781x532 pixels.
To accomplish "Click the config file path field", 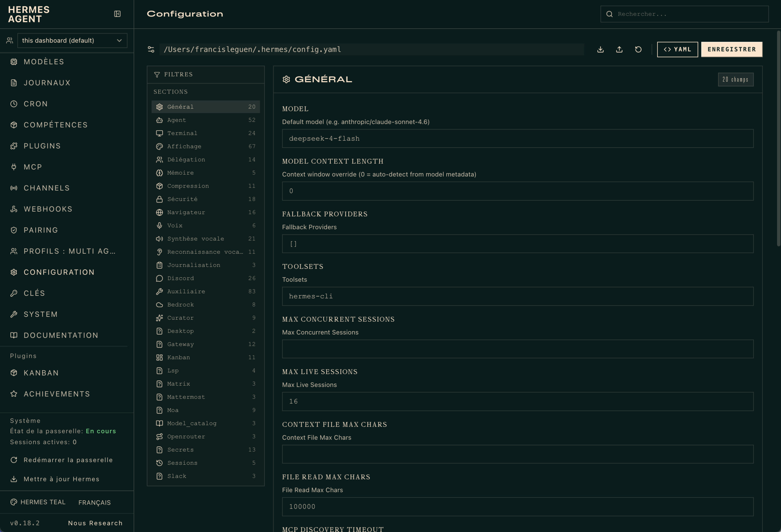I will [x=372, y=49].
